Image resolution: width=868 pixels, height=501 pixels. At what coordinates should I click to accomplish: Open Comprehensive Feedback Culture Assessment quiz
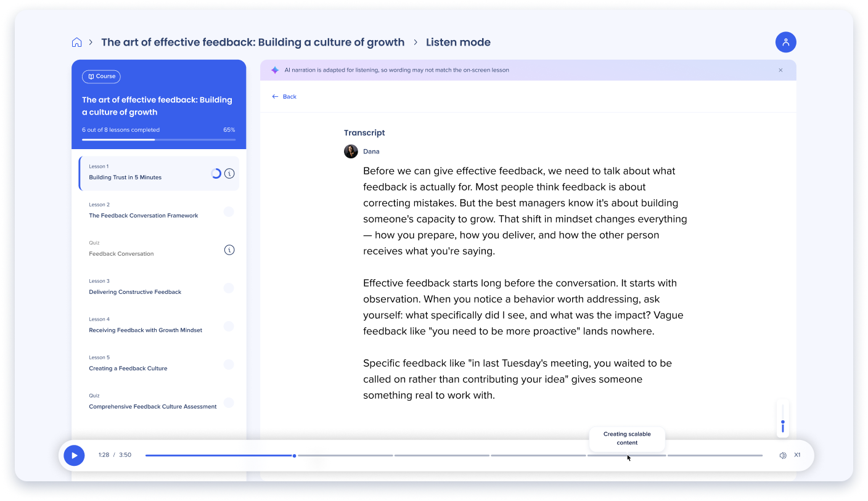158,402
